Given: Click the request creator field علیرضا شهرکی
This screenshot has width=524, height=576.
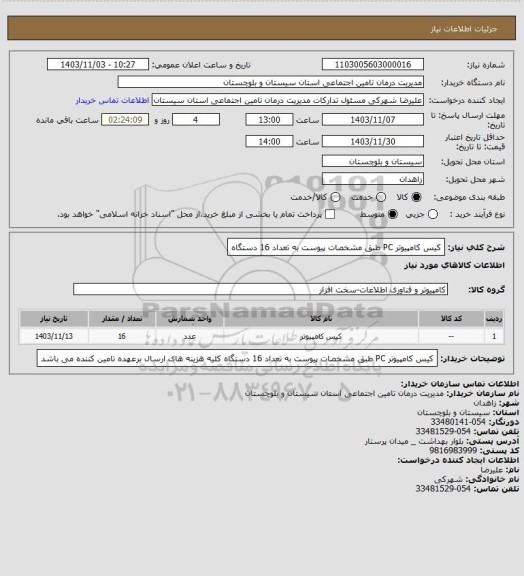Looking at the screenshot, I should (x=288, y=100).
